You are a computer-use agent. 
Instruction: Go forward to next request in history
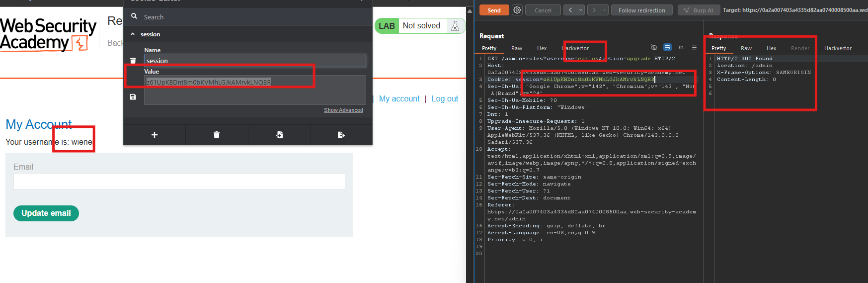pos(594,10)
